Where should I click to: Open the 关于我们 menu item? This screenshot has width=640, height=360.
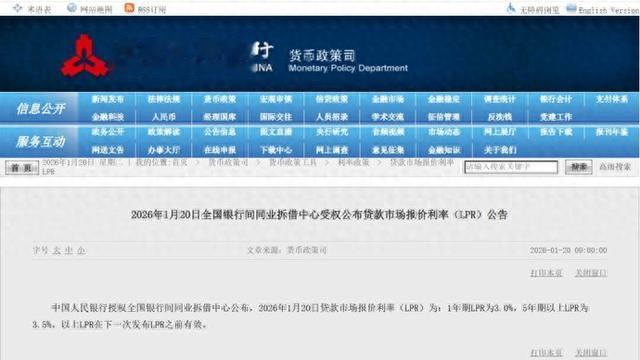point(500,150)
